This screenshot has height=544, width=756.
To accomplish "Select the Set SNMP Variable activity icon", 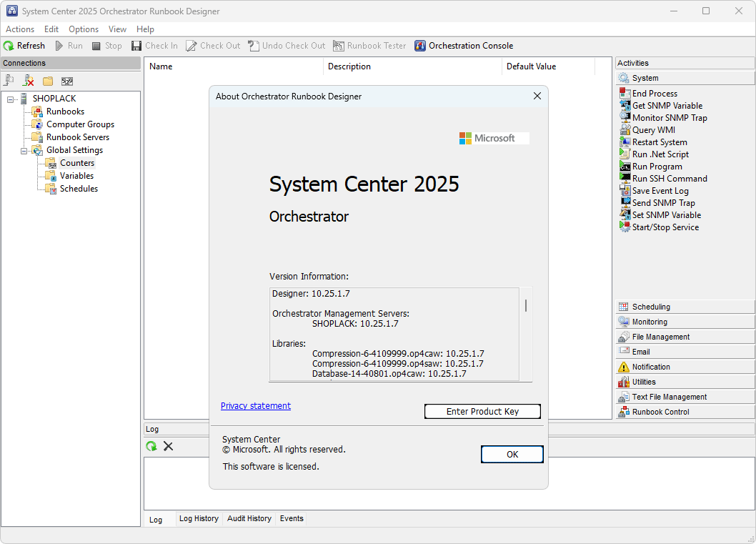I will click(x=625, y=214).
